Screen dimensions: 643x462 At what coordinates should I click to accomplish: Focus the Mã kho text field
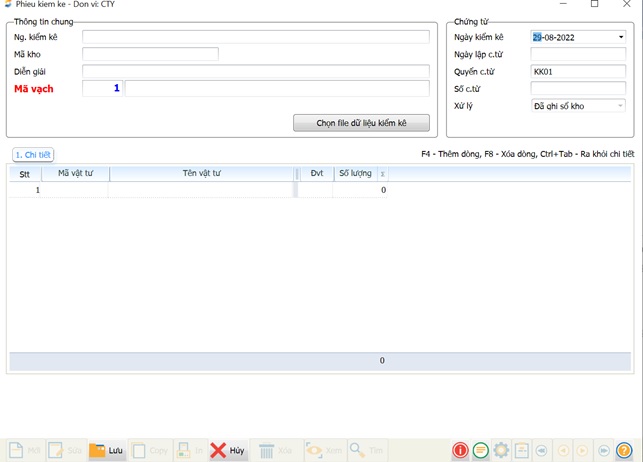coord(150,54)
